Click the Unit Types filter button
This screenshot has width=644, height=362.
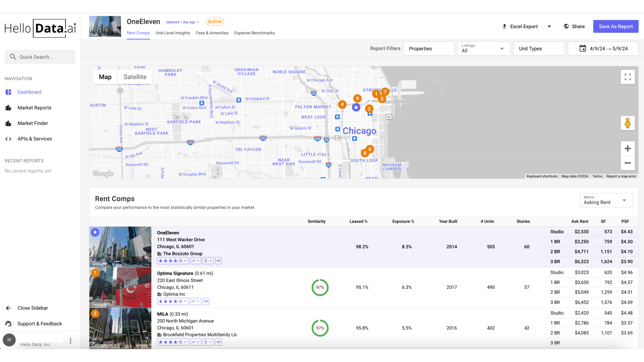coord(539,49)
